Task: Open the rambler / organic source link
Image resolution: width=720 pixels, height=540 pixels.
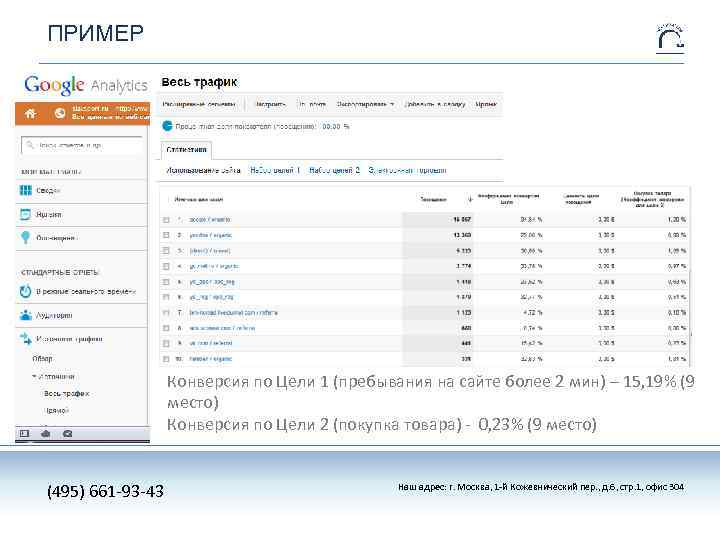Action: tap(211, 359)
